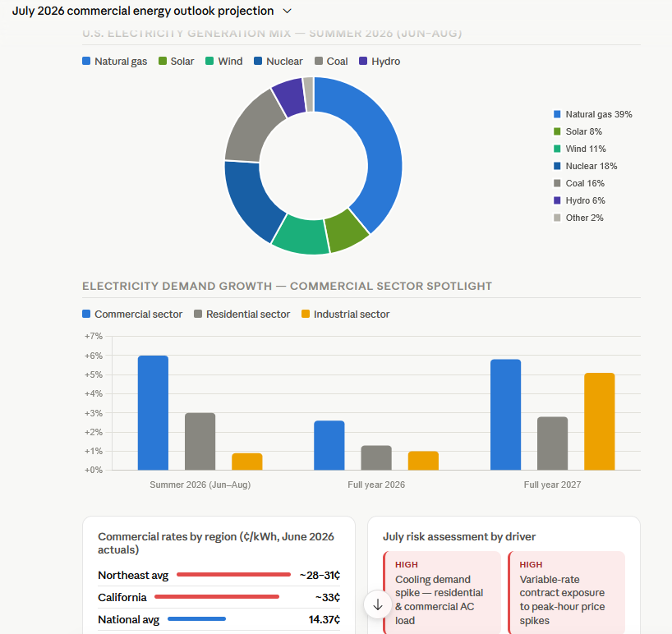Toggle Natural gas legend swatch above donut
The image size is (672, 634).
86,61
